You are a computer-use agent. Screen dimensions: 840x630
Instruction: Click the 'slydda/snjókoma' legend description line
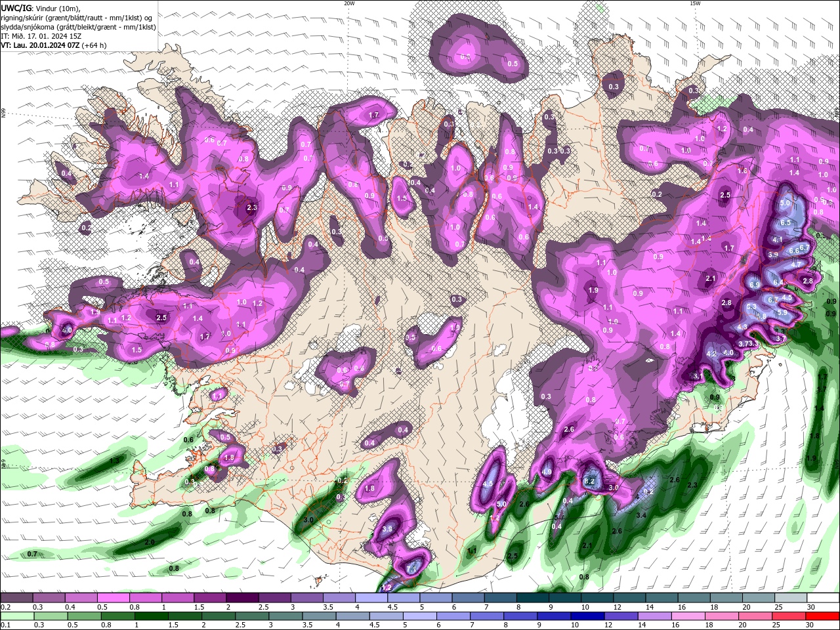click(78, 27)
